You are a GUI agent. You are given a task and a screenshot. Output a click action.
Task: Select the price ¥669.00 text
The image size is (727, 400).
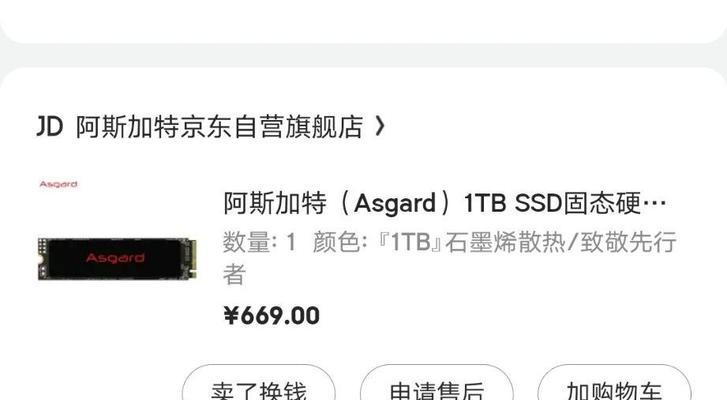click(x=272, y=316)
